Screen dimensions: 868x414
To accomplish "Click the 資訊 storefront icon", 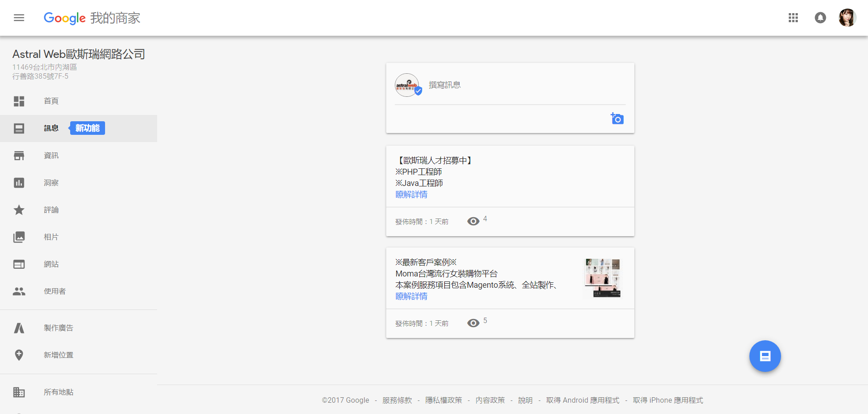I will [19, 156].
